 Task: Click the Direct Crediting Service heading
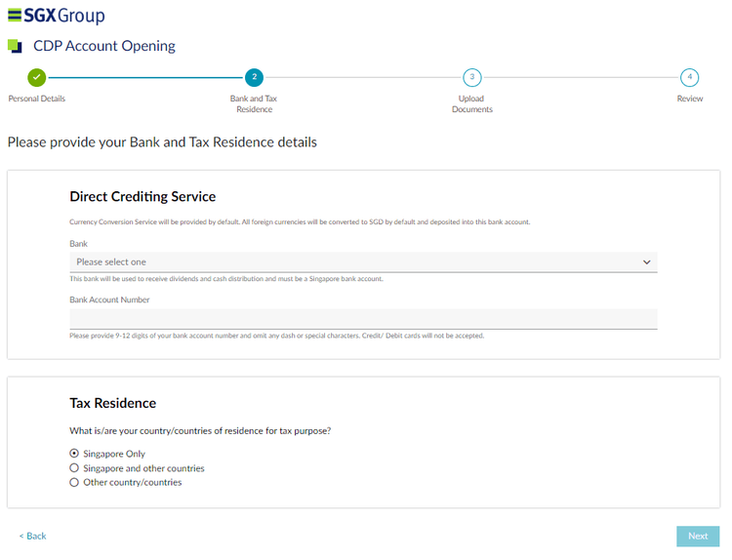[142, 196]
